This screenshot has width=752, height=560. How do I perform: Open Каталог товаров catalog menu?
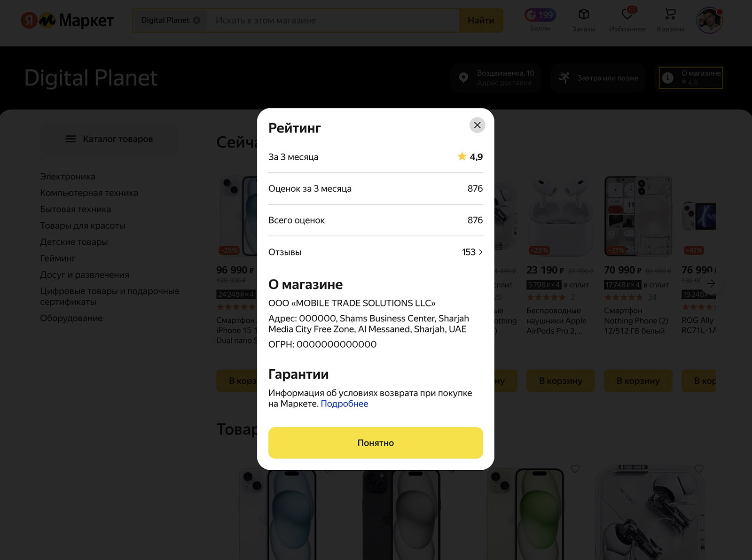(x=109, y=139)
